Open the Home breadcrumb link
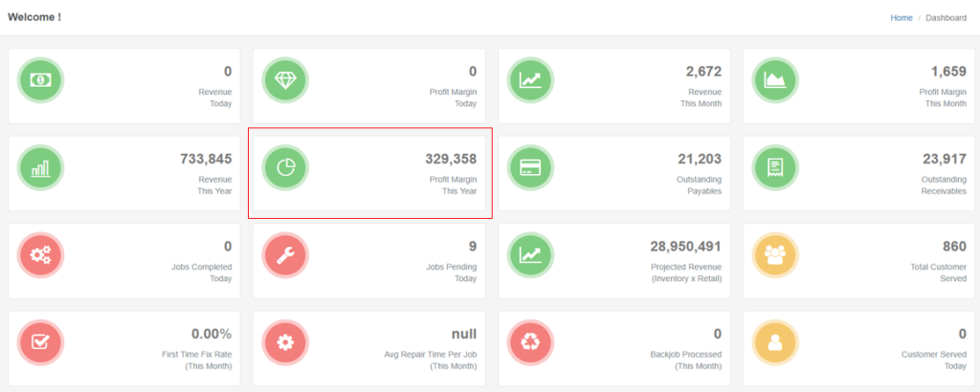Screen dimensions: 980x392 coord(901,17)
